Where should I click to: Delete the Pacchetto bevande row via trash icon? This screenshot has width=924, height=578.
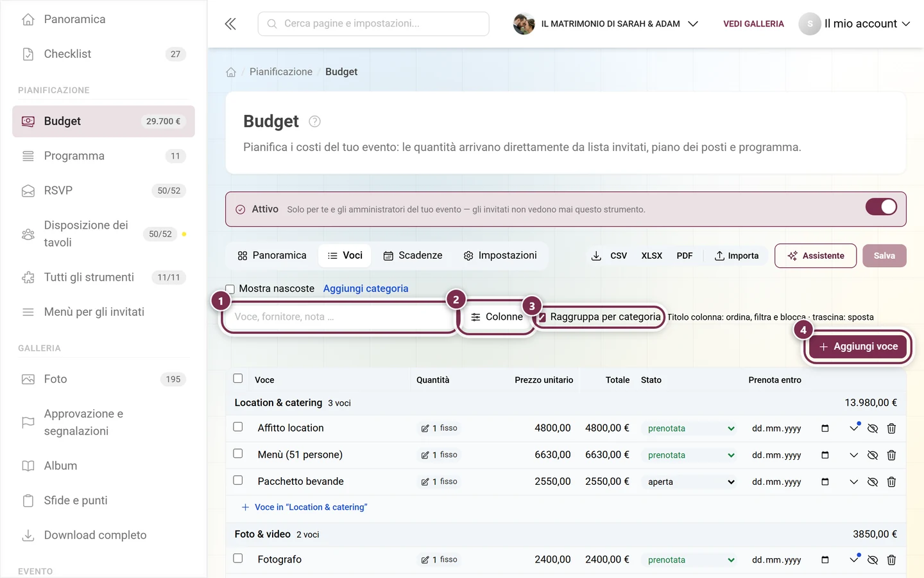click(891, 482)
